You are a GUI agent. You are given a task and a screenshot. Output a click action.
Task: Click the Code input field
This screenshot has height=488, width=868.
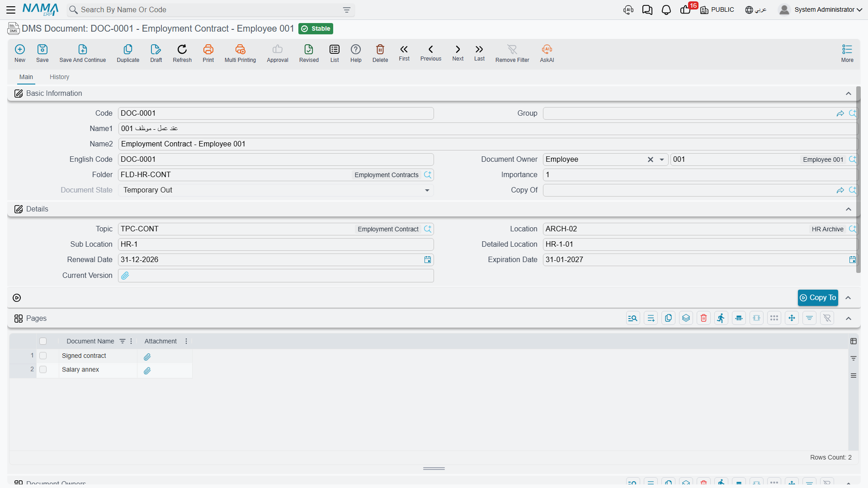point(276,113)
